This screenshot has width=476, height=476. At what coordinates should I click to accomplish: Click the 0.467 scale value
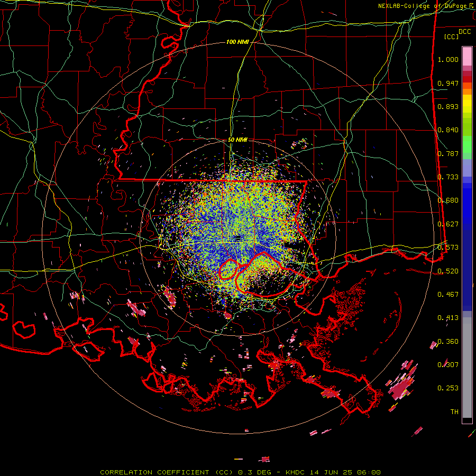pyautogui.click(x=448, y=295)
